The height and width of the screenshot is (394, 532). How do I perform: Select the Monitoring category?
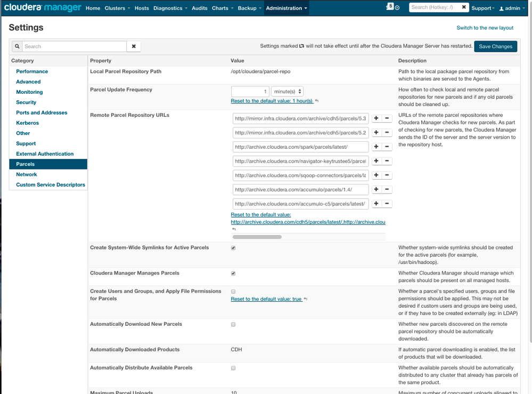point(29,92)
